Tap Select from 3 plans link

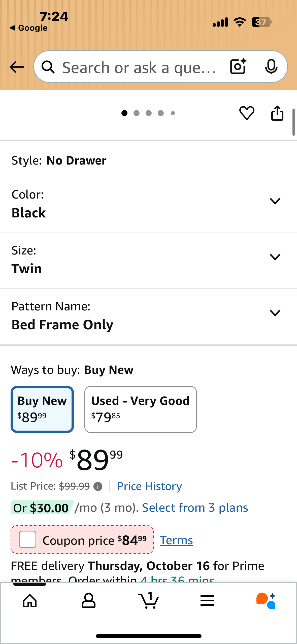click(195, 508)
